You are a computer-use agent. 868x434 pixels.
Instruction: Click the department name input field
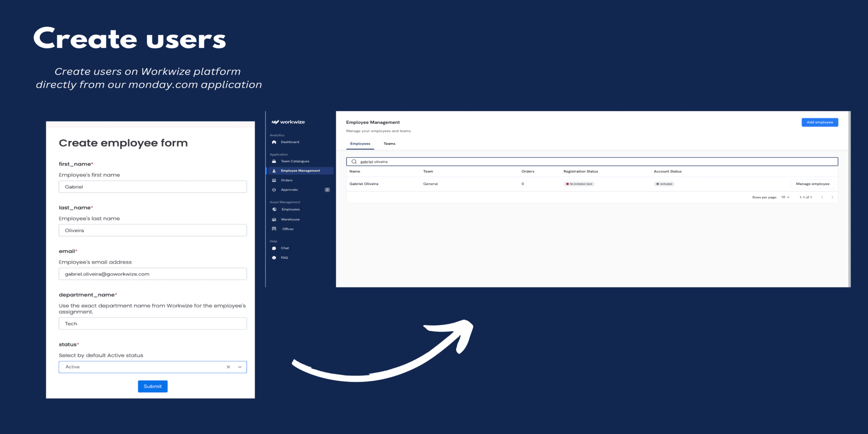click(x=153, y=324)
